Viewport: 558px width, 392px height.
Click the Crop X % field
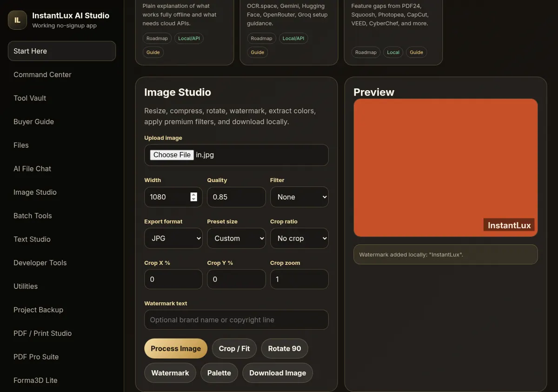[173, 279]
